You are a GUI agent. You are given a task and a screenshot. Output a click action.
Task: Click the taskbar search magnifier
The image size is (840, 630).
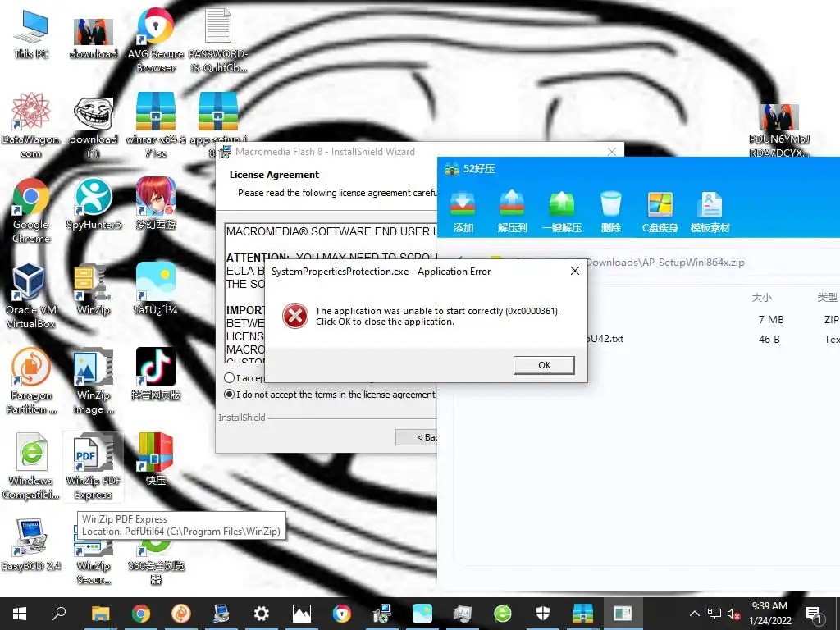coord(59,614)
